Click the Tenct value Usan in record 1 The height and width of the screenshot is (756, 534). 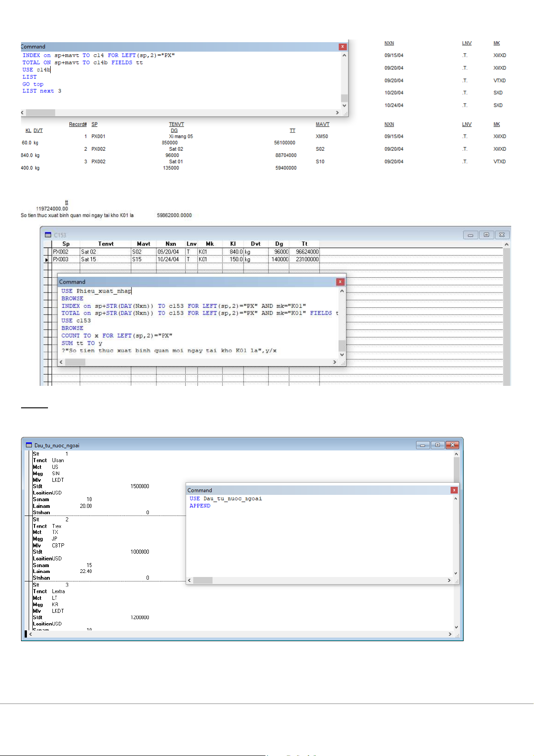pos(58,460)
